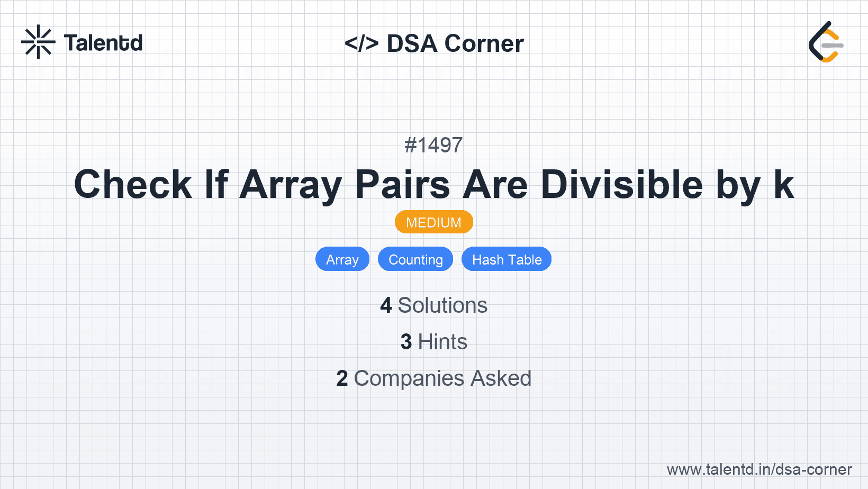
Task: Select the LeetCode icon in top right corner
Action: [x=825, y=42]
